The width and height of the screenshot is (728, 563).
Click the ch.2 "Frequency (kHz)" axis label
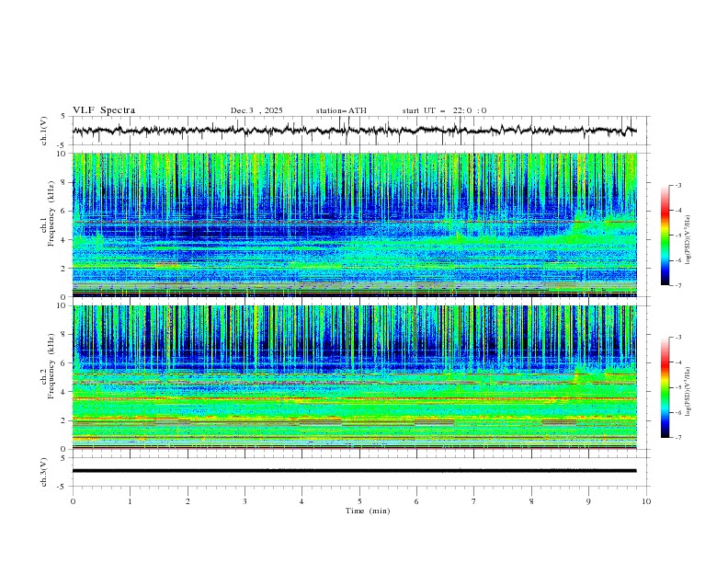click(51, 366)
